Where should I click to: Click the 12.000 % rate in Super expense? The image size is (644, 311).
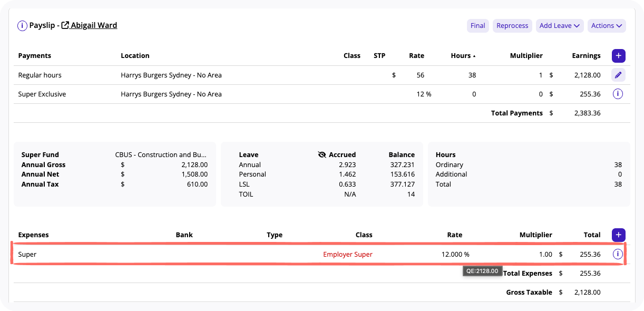tap(455, 254)
